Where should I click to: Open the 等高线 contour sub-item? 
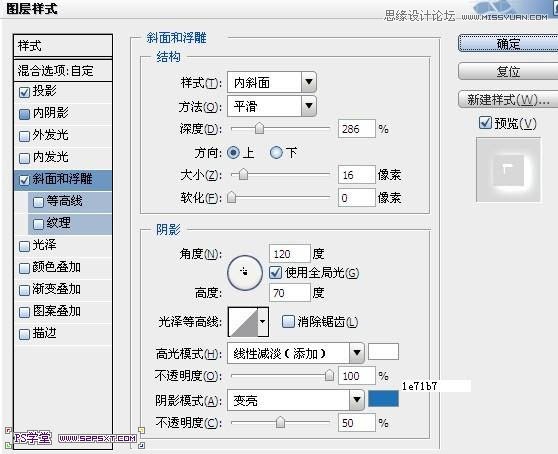(70, 202)
